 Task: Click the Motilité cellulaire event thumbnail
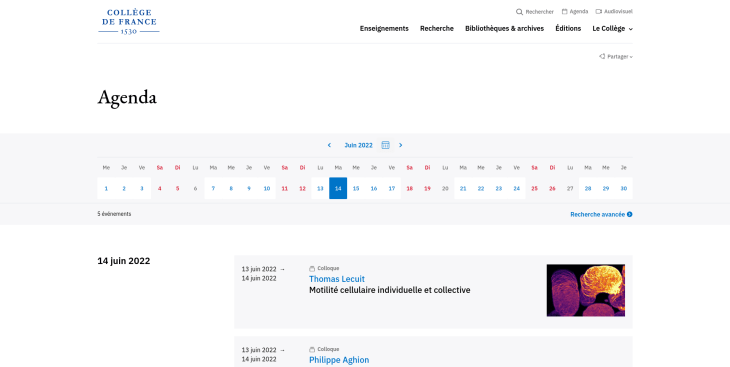[x=586, y=291]
